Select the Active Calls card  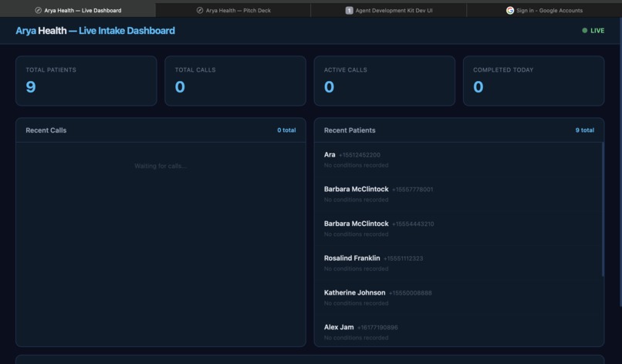(x=384, y=81)
